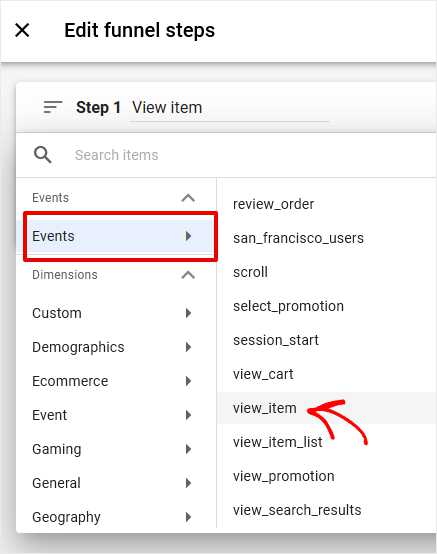The height and width of the screenshot is (554, 437).
Task: Expand Demographics arrow icon
Action: tap(188, 347)
